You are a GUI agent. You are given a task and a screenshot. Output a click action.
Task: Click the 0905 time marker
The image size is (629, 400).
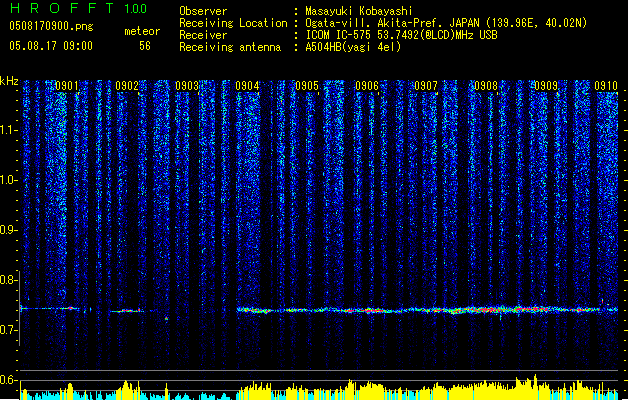coord(307,86)
